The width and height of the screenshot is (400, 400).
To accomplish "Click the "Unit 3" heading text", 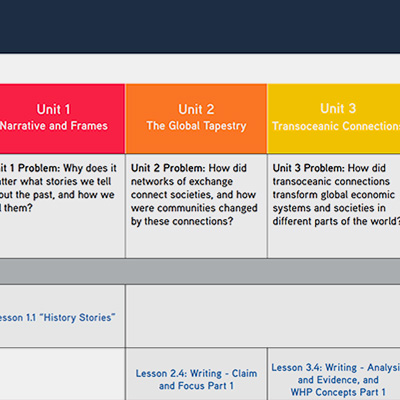I will pyautogui.click(x=338, y=108).
